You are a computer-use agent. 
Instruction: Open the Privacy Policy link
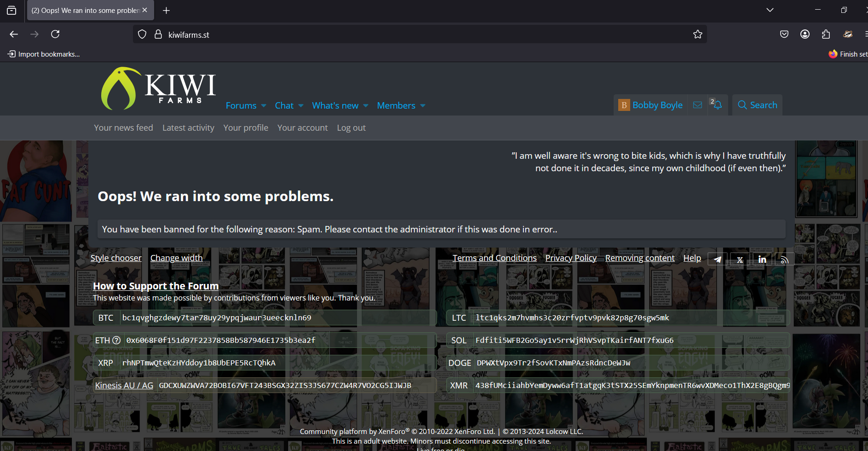tap(571, 258)
